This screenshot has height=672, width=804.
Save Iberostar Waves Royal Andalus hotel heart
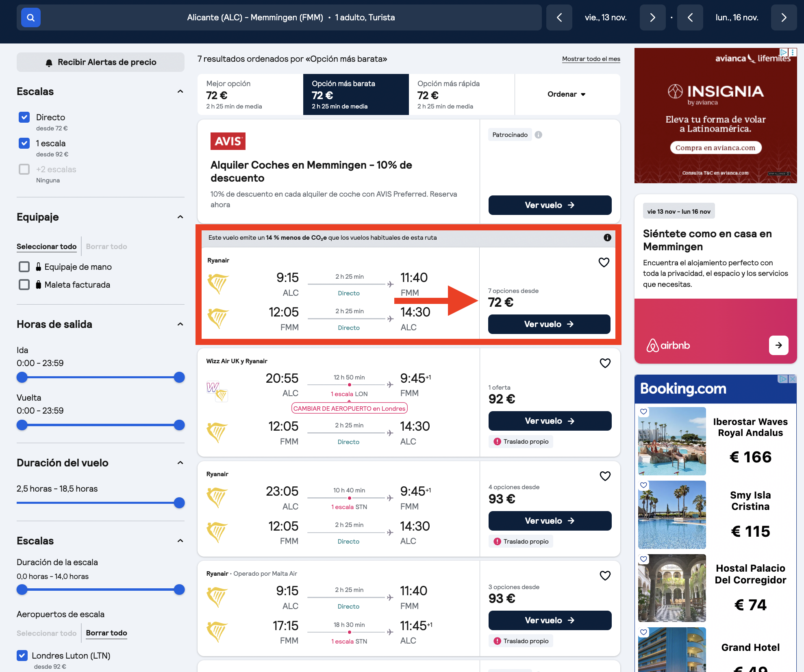[x=643, y=412]
